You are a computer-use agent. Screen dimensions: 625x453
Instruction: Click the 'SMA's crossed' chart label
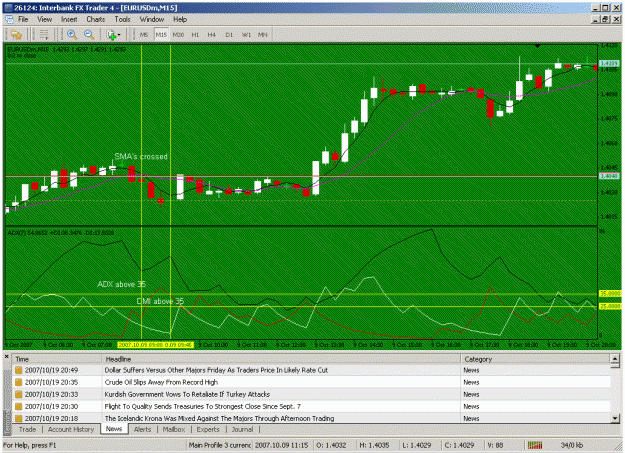tap(141, 157)
